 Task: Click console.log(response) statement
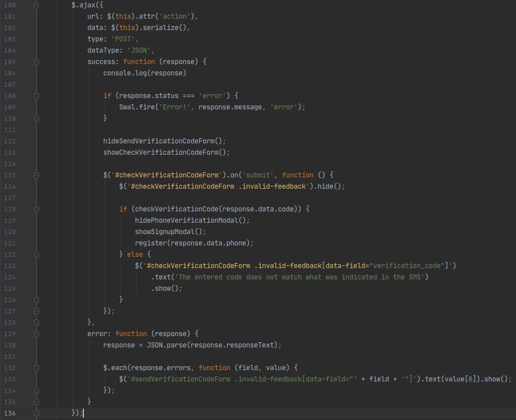(145, 73)
